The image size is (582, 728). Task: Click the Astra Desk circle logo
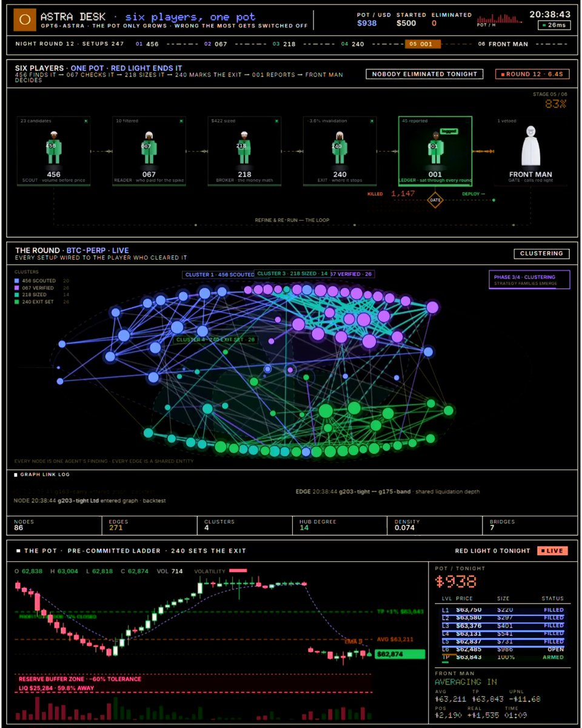click(x=25, y=19)
